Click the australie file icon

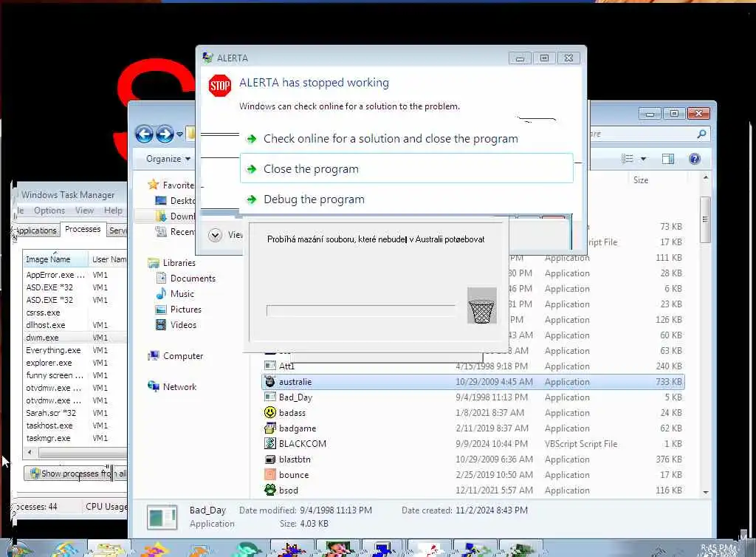coord(270,381)
